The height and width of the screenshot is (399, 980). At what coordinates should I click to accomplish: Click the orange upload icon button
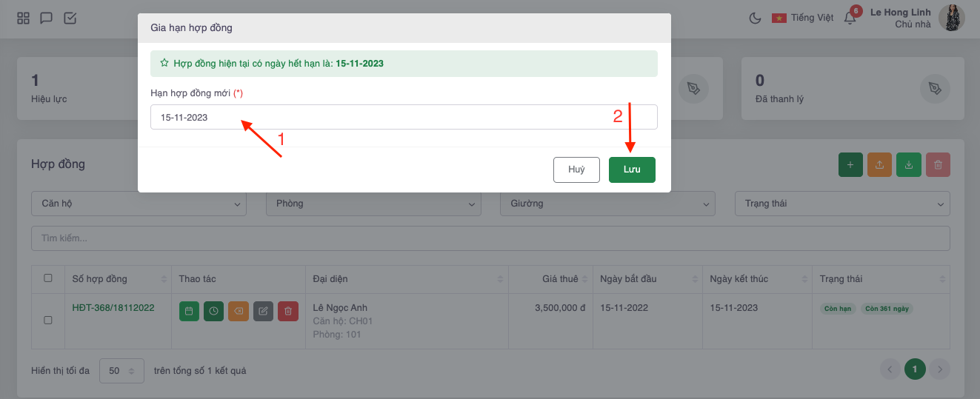pos(879,165)
